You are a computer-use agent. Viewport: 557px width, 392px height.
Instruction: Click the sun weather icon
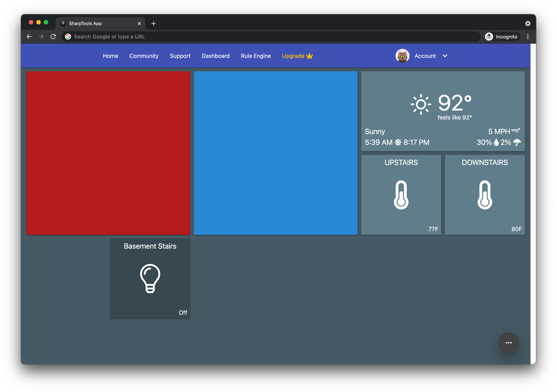pos(421,105)
